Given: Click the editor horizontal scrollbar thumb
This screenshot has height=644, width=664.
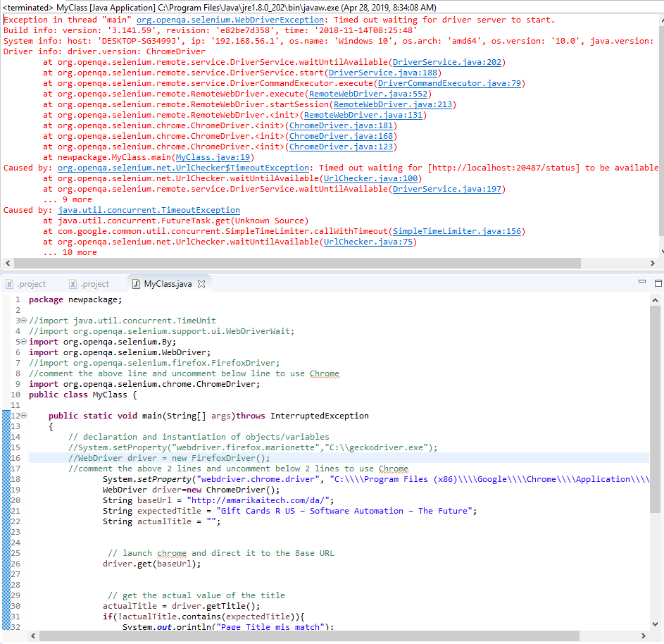Looking at the screenshot, I should click(309, 636).
